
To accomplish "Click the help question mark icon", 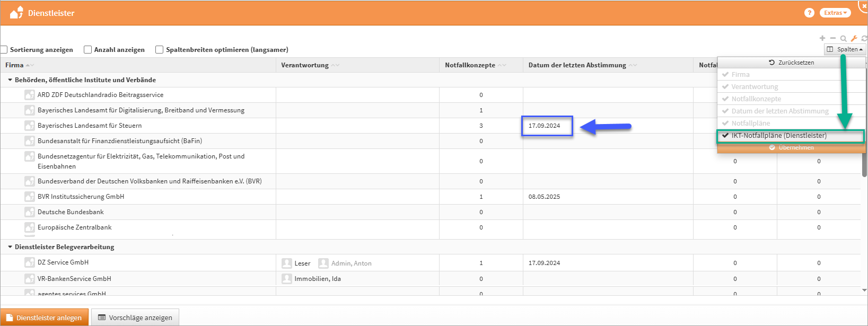I will point(809,13).
